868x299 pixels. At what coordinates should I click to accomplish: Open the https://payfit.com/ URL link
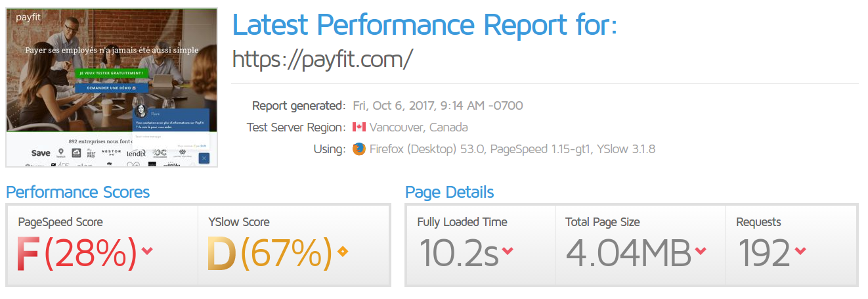(322, 59)
